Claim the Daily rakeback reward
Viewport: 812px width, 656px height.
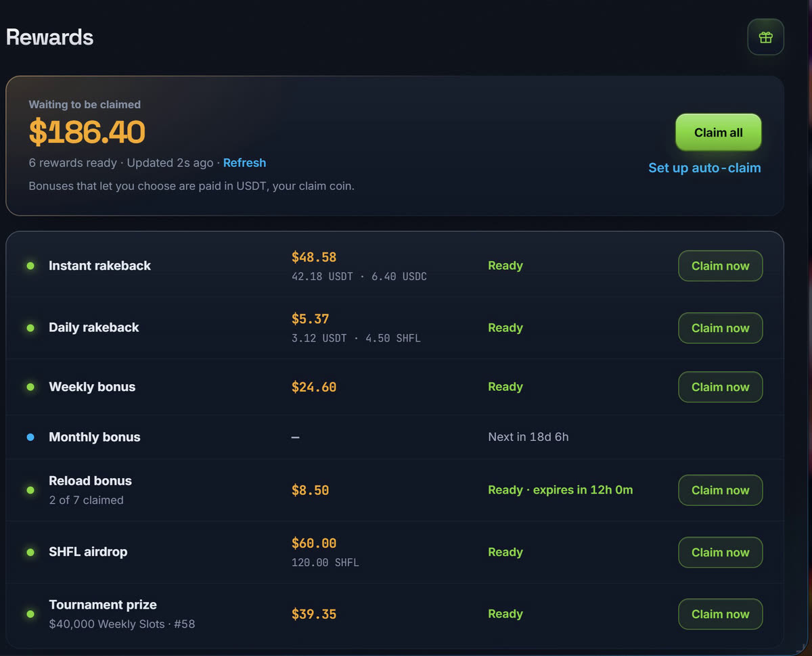[x=720, y=328]
